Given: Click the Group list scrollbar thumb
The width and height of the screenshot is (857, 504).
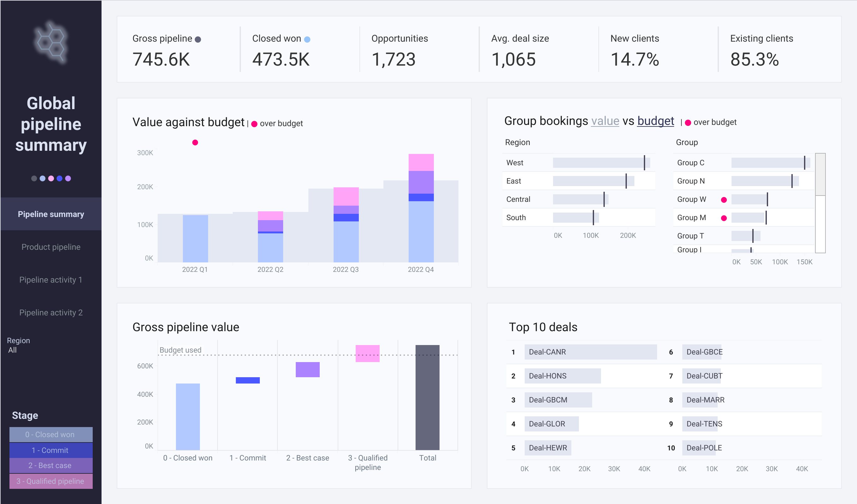Looking at the screenshot, I should pos(820,174).
